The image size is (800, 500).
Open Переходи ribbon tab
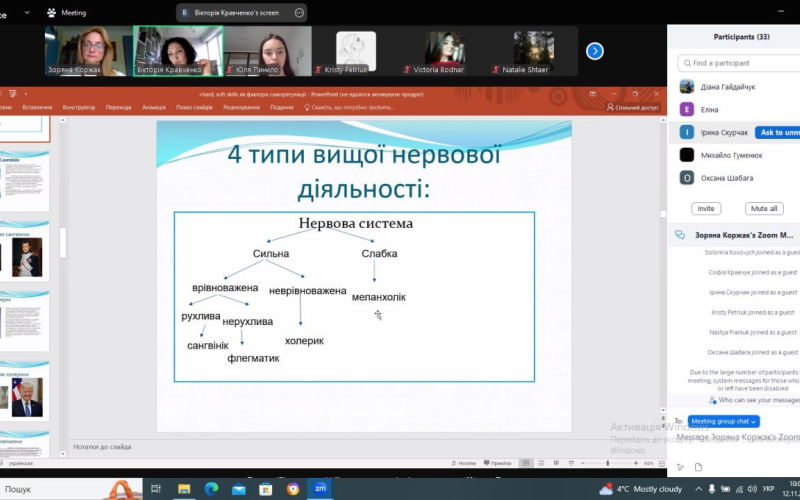pyautogui.click(x=118, y=107)
